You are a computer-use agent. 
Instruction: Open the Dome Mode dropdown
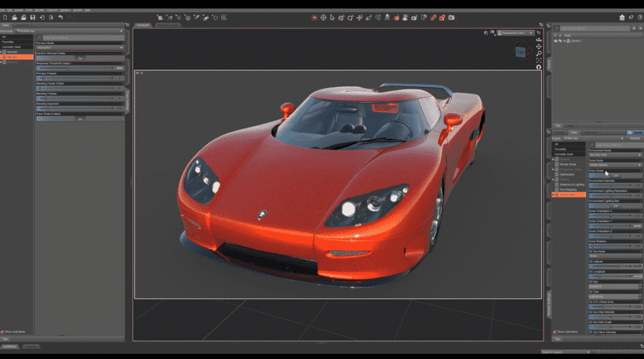(615, 165)
